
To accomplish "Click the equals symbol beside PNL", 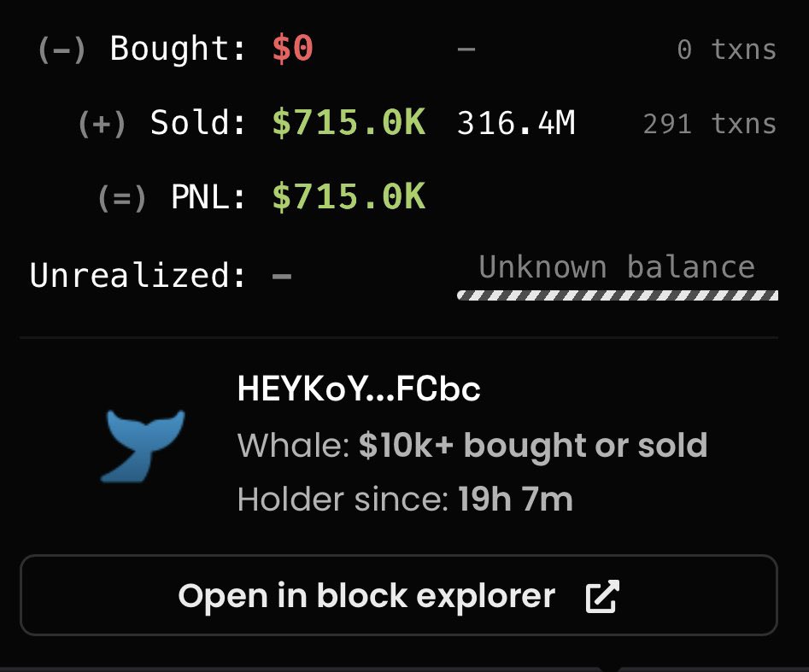I will pos(122,199).
